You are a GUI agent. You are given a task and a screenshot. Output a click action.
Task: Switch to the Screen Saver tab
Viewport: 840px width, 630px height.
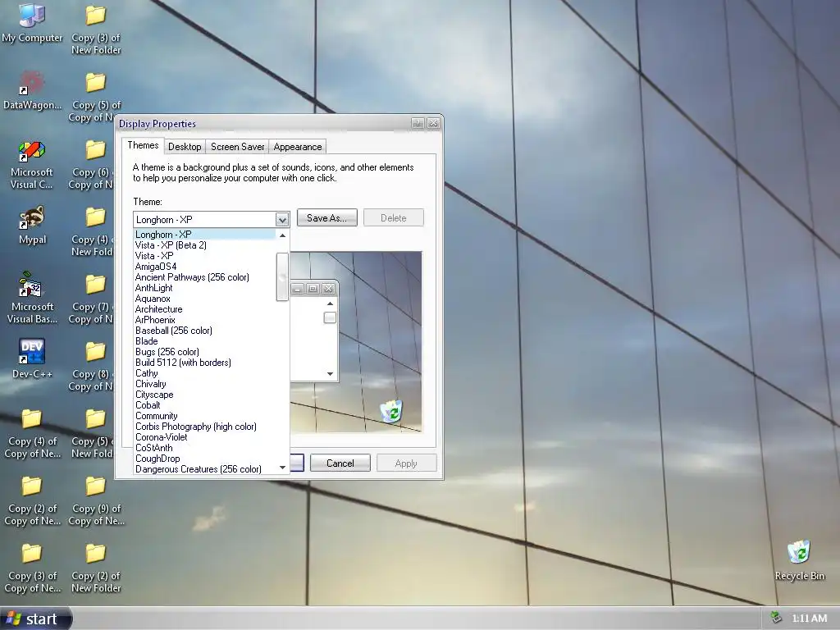pos(237,147)
